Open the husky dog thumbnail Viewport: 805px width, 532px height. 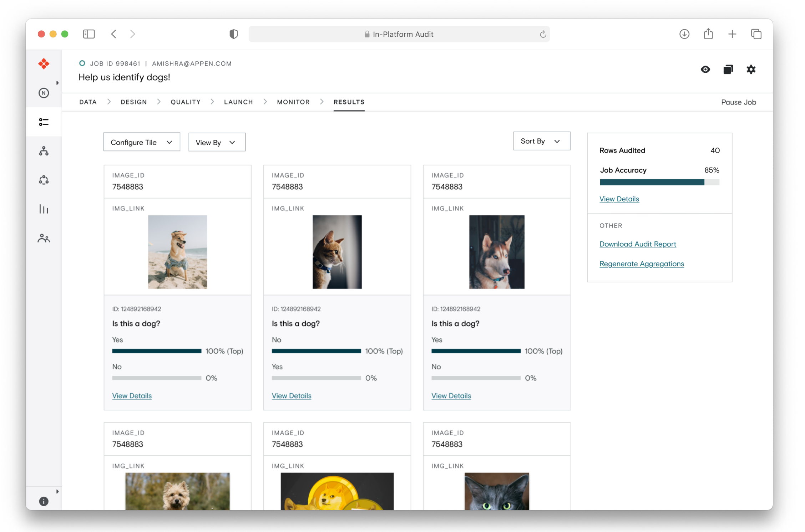tap(497, 252)
